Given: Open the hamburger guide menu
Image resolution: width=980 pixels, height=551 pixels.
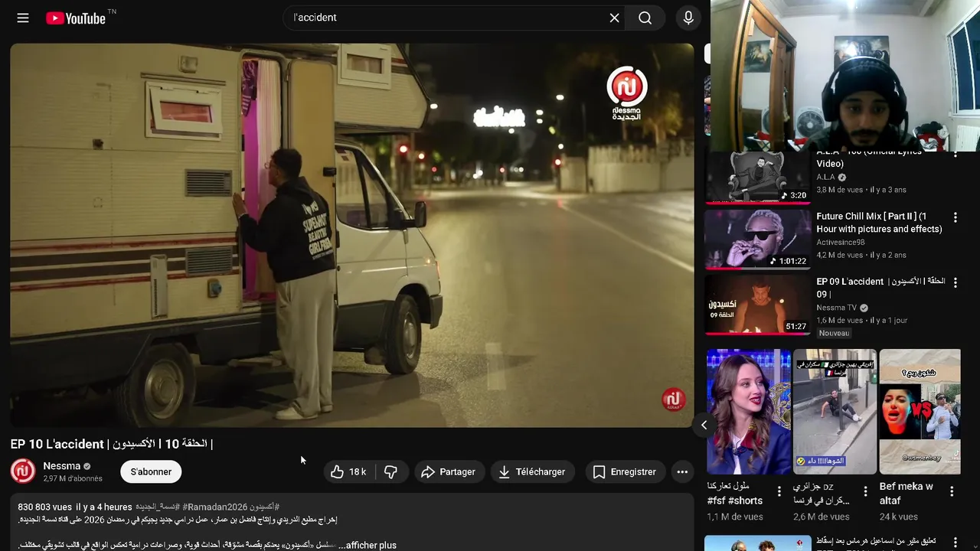Looking at the screenshot, I should (23, 18).
